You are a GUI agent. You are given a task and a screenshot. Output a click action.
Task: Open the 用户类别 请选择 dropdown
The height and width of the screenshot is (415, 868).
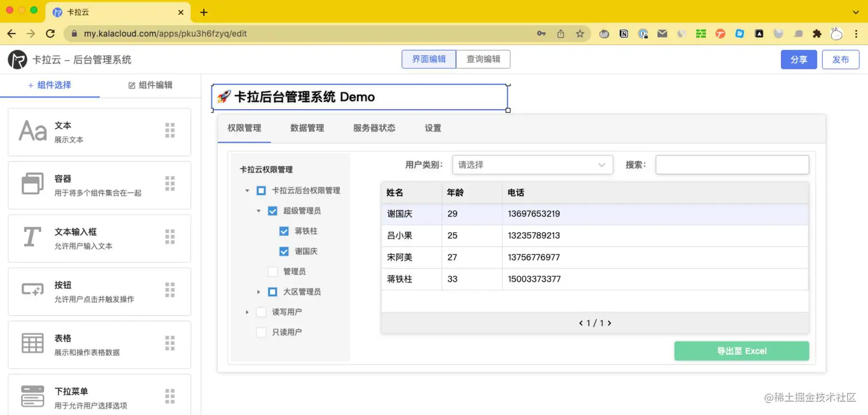coord(532,165)
